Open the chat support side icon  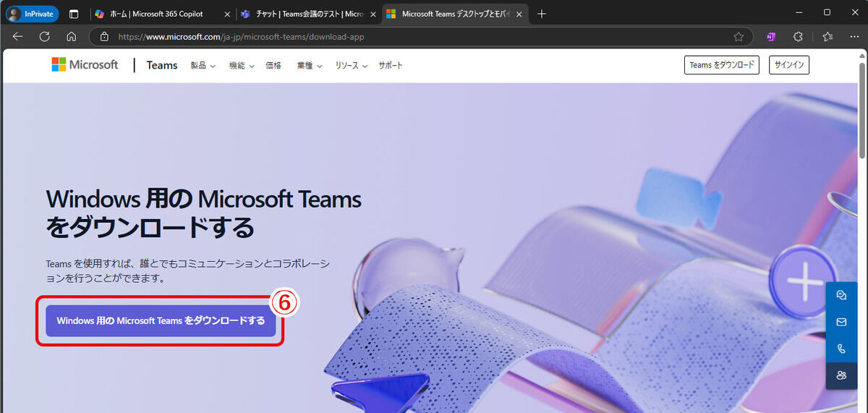pyautogui.click(x=841, y=295)
